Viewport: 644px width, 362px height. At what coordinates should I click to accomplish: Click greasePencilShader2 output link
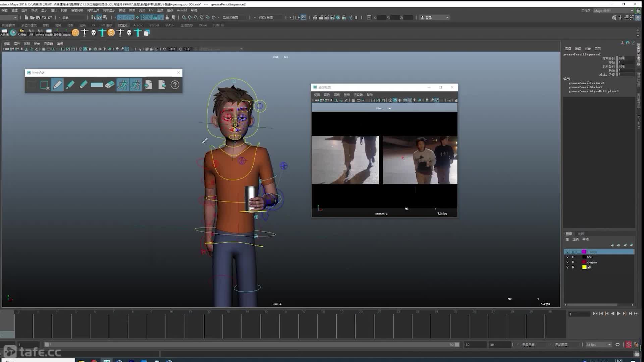point(585,87)
